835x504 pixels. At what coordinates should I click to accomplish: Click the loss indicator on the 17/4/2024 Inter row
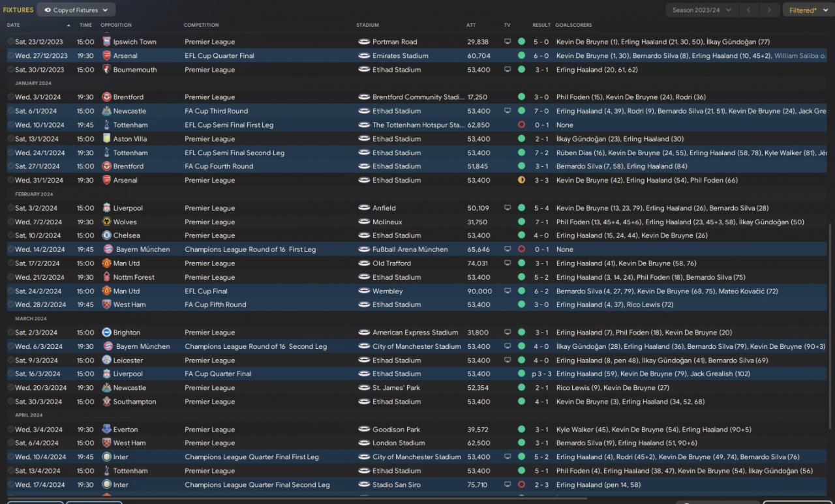coord(521,484)
